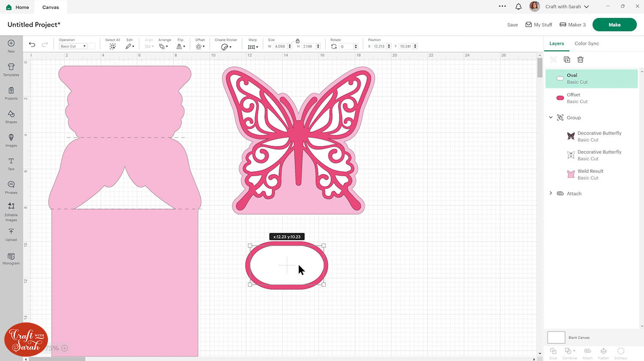The width and height of the screenshot is (644, 361).
Task: Switch to the Color Sync tab
Action: (586, 43)
